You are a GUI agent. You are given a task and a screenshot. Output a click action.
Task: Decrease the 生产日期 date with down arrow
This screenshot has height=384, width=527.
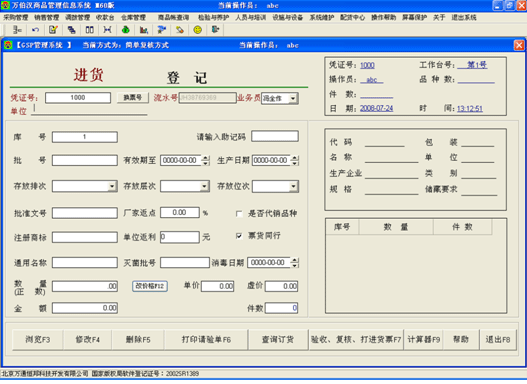295,163
